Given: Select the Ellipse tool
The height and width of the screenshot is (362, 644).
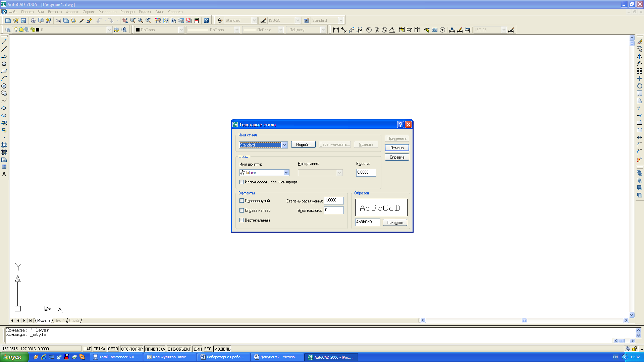Looking at the screenshot, I should (x=4, y=108).
